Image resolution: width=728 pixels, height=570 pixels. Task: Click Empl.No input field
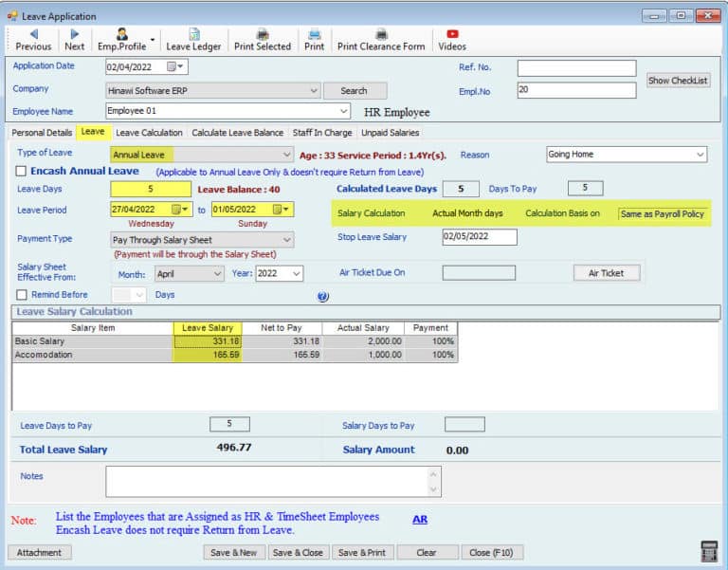(576, 90)
